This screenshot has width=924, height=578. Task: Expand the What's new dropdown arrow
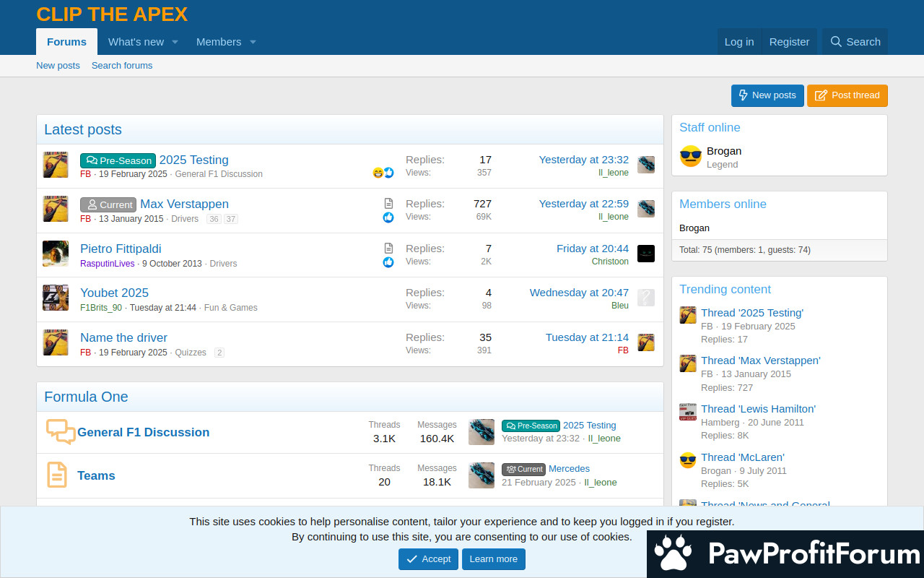(x=175, y=42)
